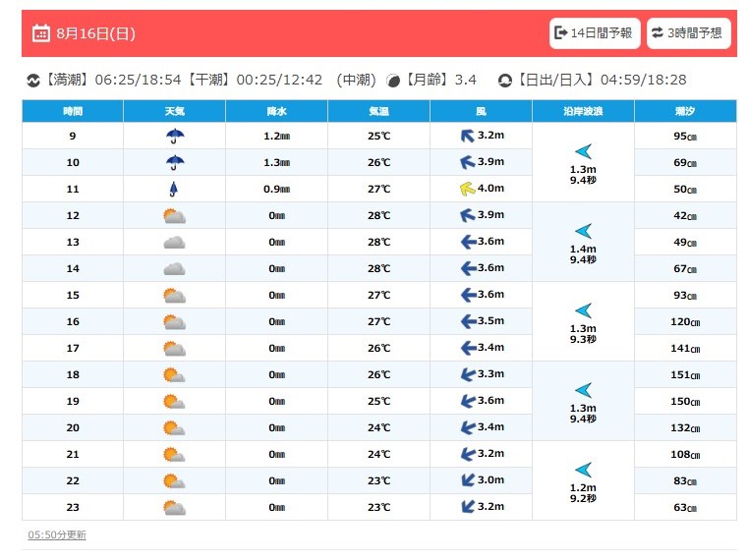This screenshot has width=749, height=560.
Task: Click the 干潮 00:25/12:42 tide times
Action: (255, 80)
